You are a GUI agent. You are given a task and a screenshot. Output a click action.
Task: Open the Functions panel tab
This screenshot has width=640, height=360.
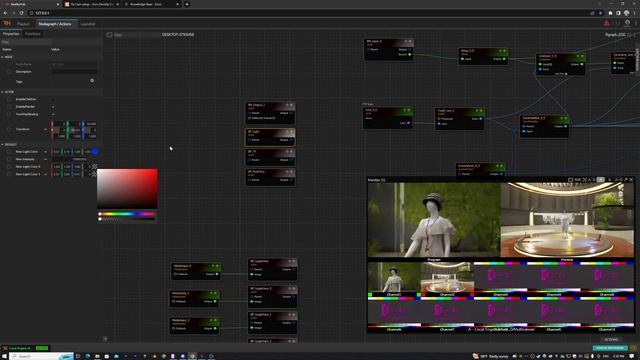[33, 34]
